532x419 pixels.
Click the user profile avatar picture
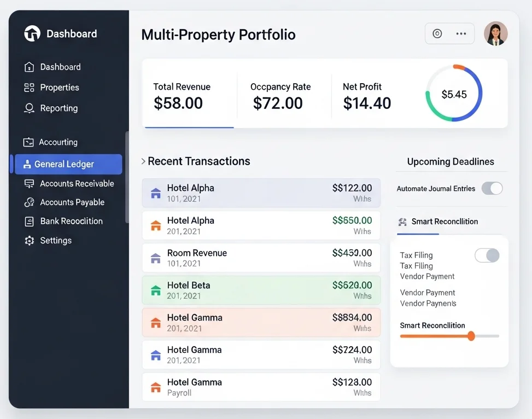(496, 33)
